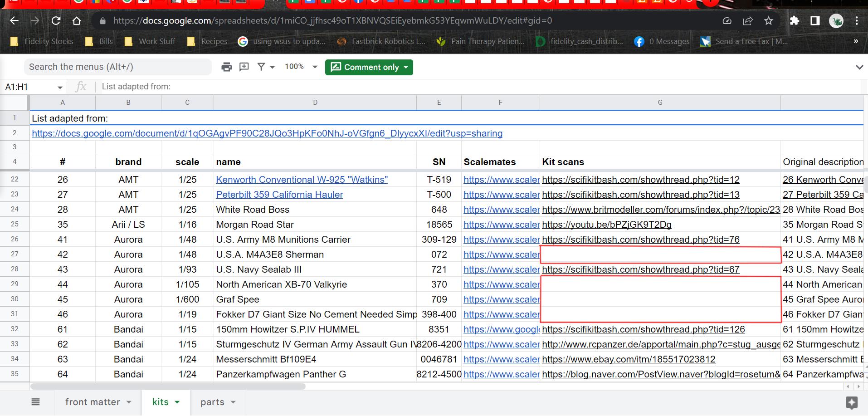The height and width of the screenshot is (416, 868).
Task: Bookmark this page with the star icon
Action: (x=768, y=21)
